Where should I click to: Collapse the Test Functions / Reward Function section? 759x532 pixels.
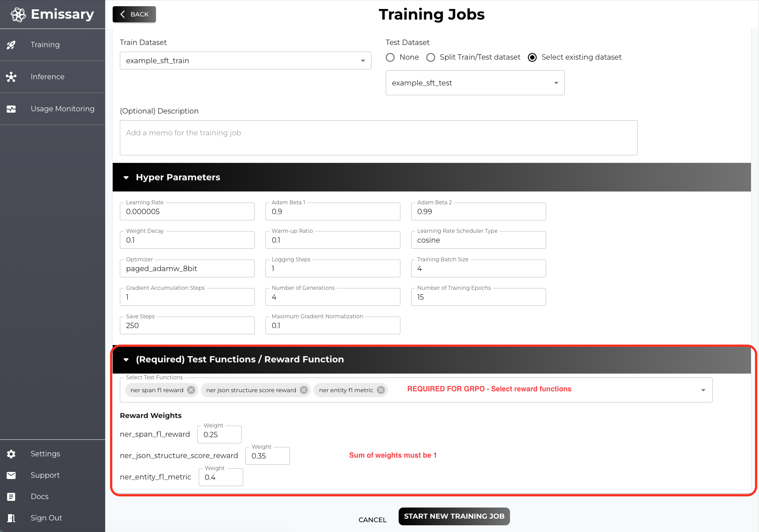coord(126,360)
